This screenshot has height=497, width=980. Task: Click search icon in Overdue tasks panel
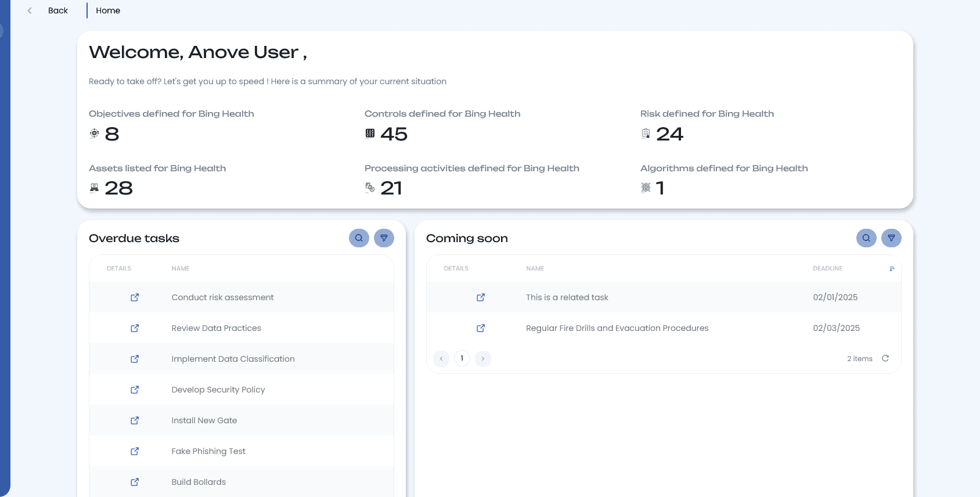pyautogui.click(x=359, y=238)
